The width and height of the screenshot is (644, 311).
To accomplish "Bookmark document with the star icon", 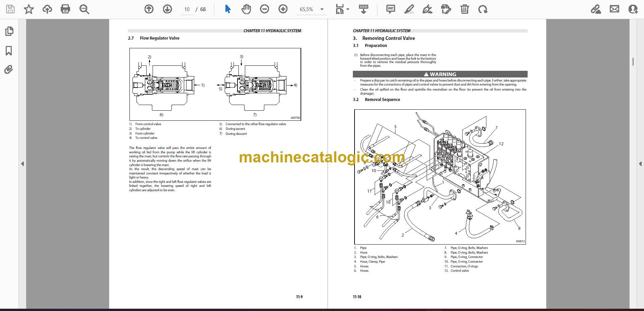I will pos(29,9).
